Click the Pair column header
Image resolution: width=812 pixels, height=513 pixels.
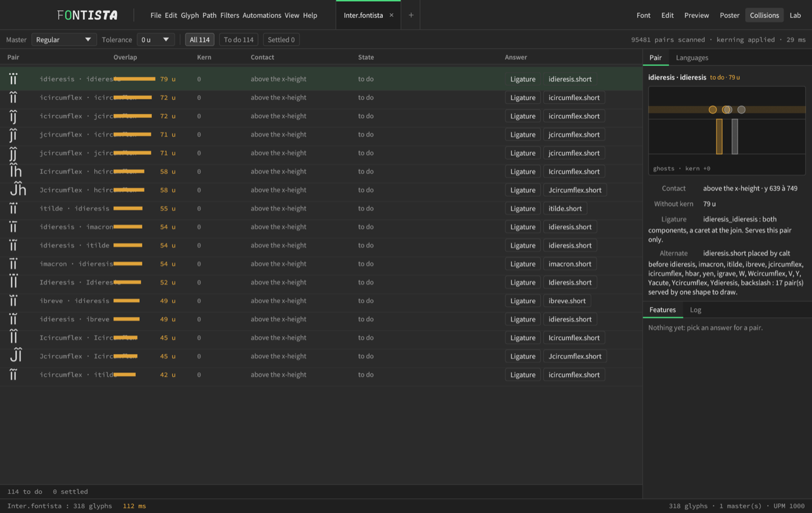coord(13,57)
